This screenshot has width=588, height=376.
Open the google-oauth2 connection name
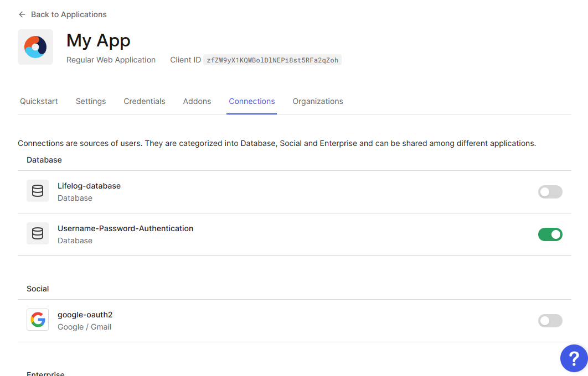[85, 315]
